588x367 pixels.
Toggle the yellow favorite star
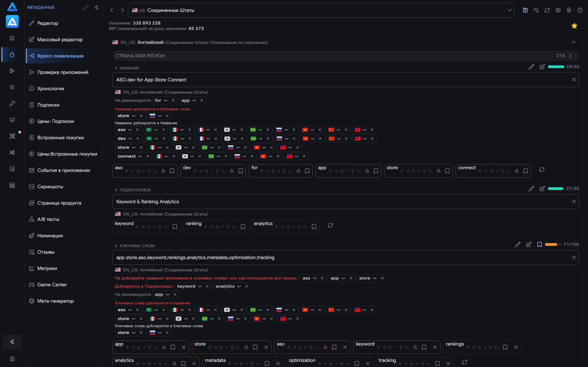coord(575,26)
